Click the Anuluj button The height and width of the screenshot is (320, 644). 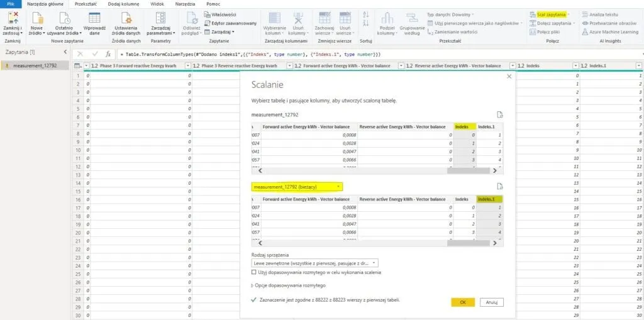[x=492, y=302]
